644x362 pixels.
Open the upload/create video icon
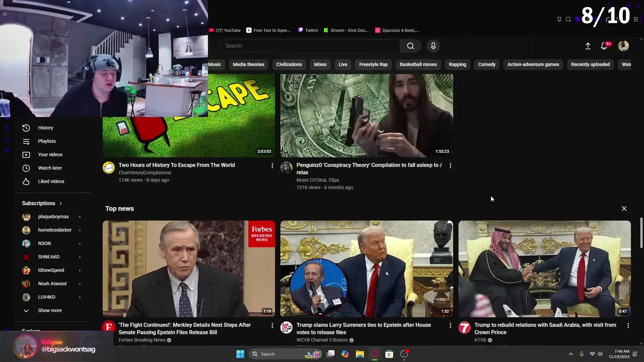tap(588, 46)
